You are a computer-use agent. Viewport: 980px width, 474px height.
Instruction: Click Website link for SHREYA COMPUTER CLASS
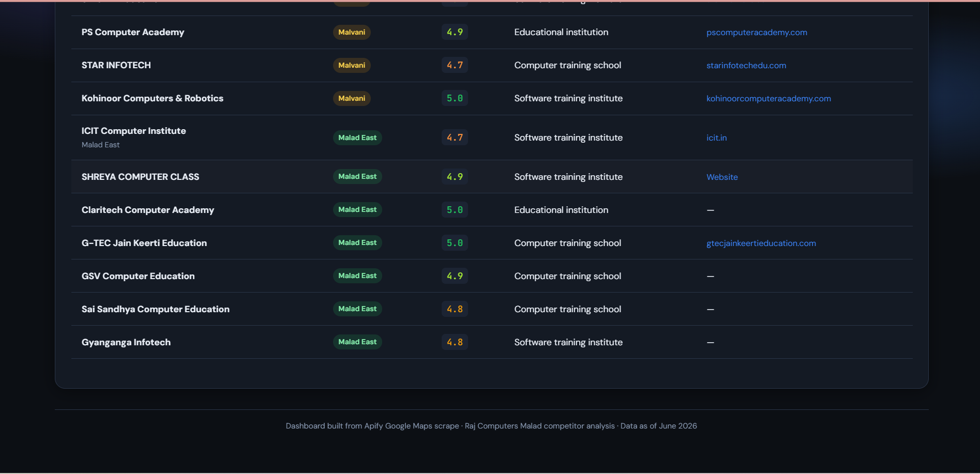(x=722, y=177)
